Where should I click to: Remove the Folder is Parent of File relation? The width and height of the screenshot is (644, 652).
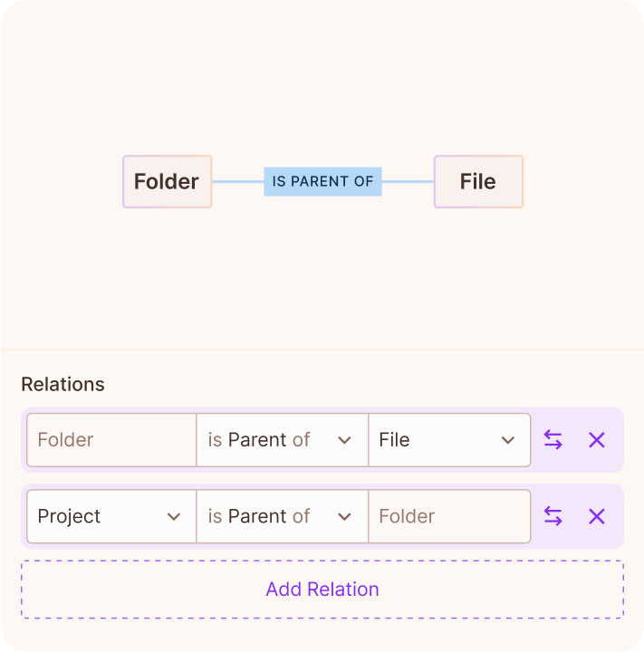tap(596, 440)
